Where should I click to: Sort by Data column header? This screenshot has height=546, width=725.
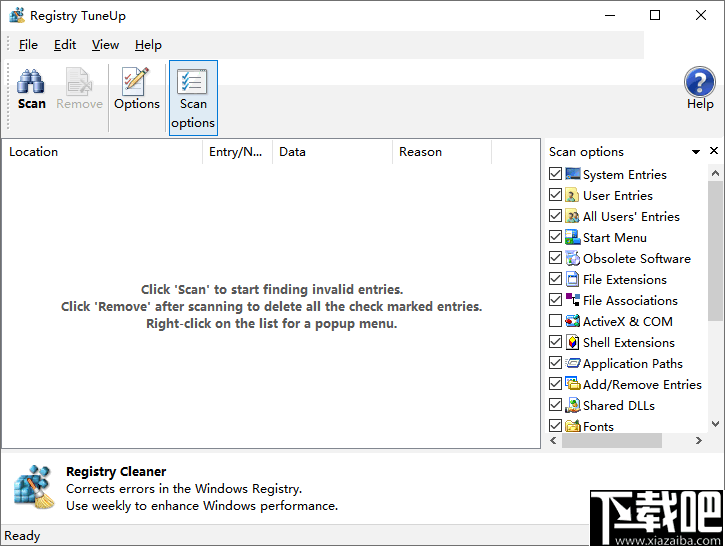(x=332, y=152)
